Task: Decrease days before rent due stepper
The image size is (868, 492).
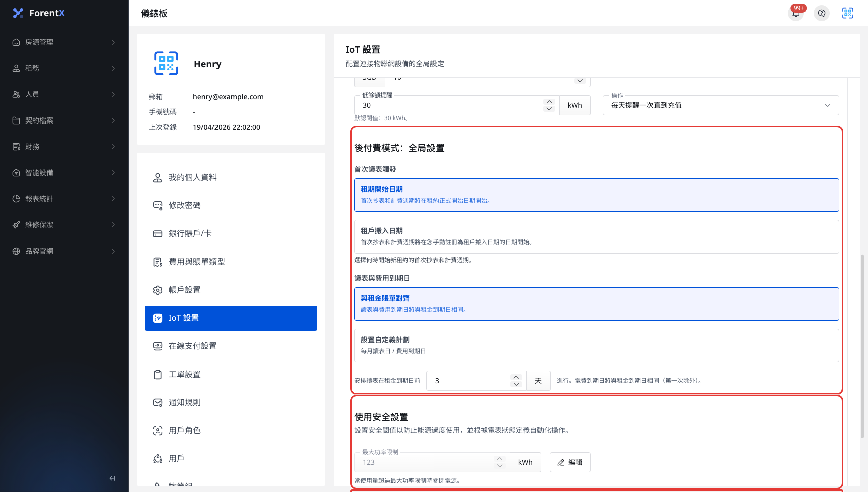Action: tap(516, 384)
